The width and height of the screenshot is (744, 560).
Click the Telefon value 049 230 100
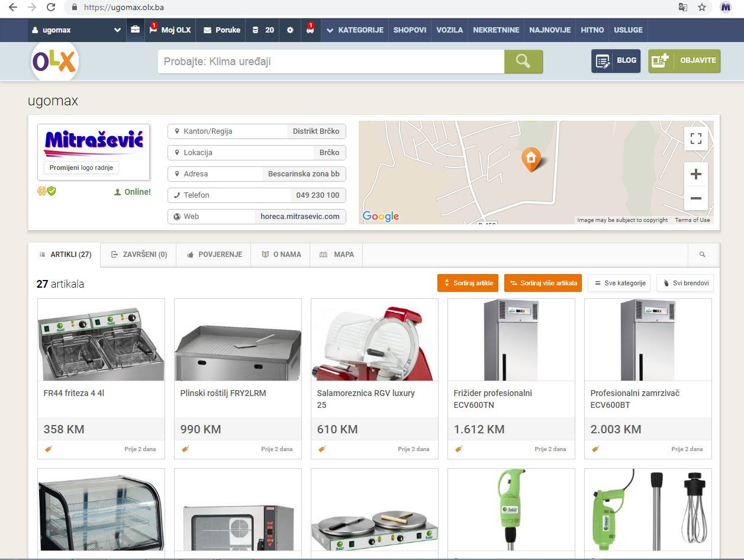click(x=318, y=195)
